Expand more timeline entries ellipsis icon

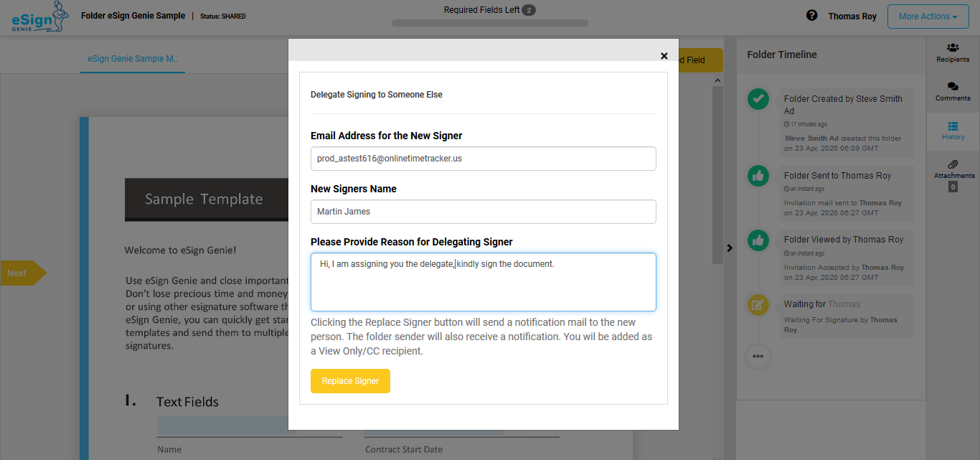click(758, 356)
